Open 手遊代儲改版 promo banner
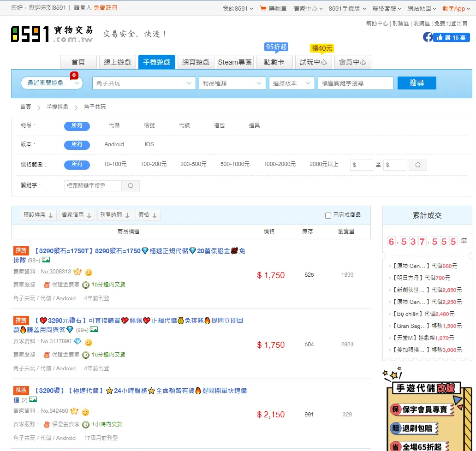476x451 pixels. (x=428, y=410)
